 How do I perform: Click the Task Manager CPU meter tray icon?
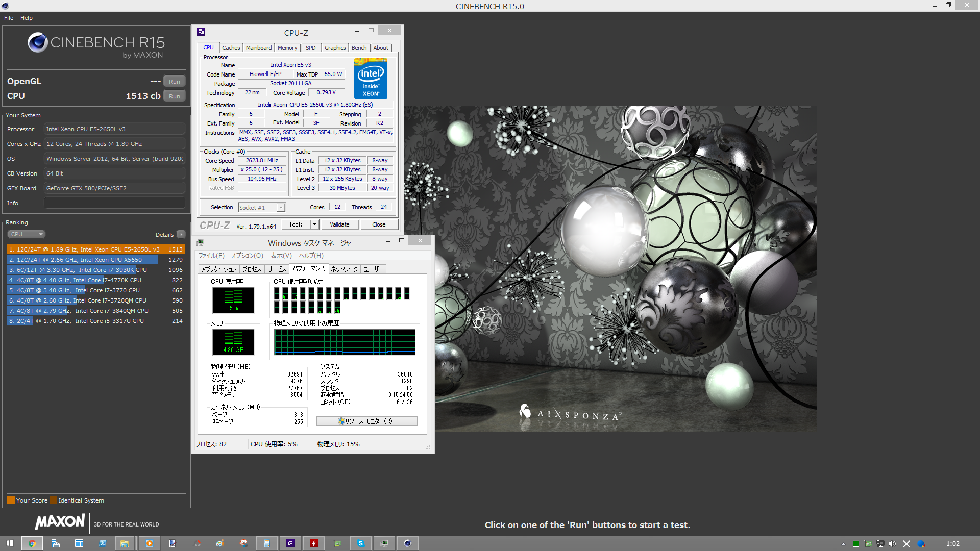click(856, 544)
